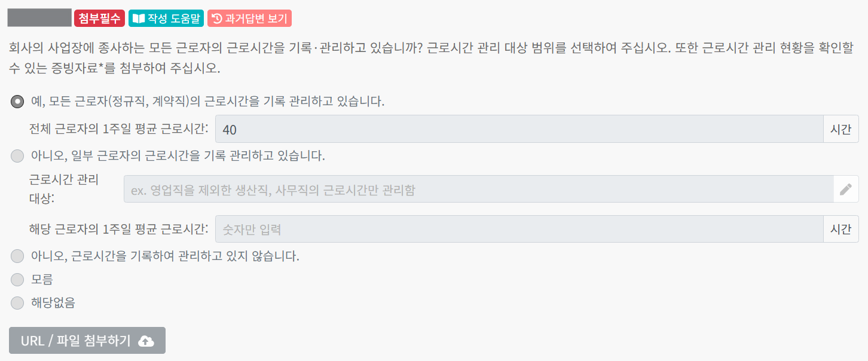Select '아니오, 일부 근로자' radio option

(x=18, y=157)
